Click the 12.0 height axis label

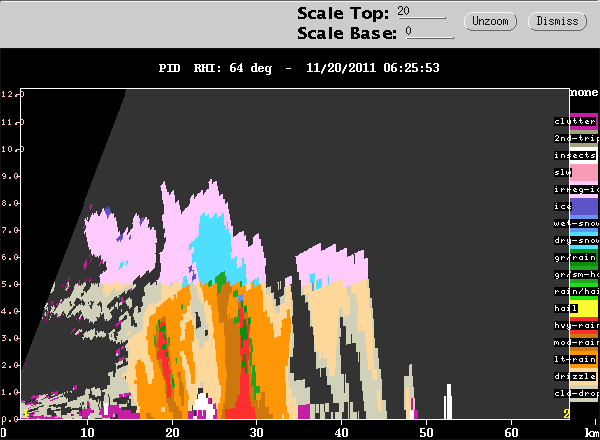pos(13,94)
